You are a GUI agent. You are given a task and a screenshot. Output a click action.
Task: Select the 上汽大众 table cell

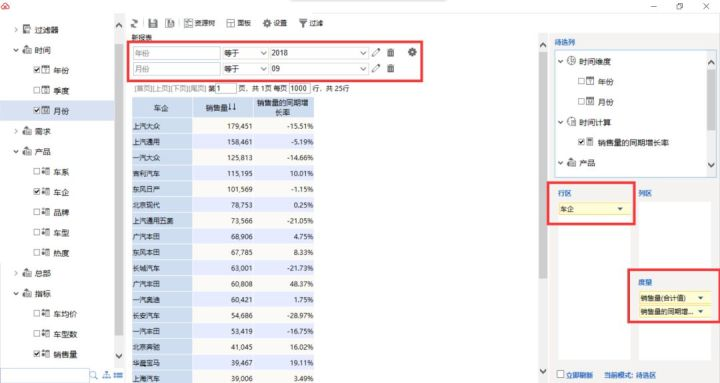162,126
